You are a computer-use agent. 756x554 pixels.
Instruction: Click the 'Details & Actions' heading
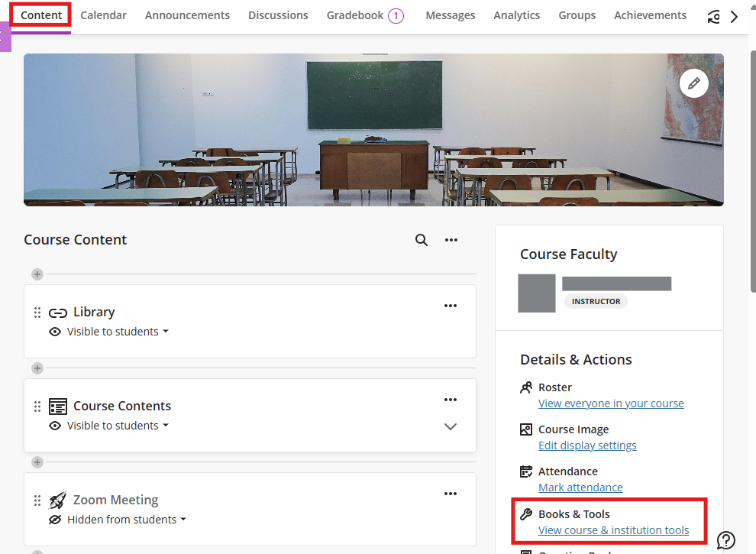(x=576, y=360)
